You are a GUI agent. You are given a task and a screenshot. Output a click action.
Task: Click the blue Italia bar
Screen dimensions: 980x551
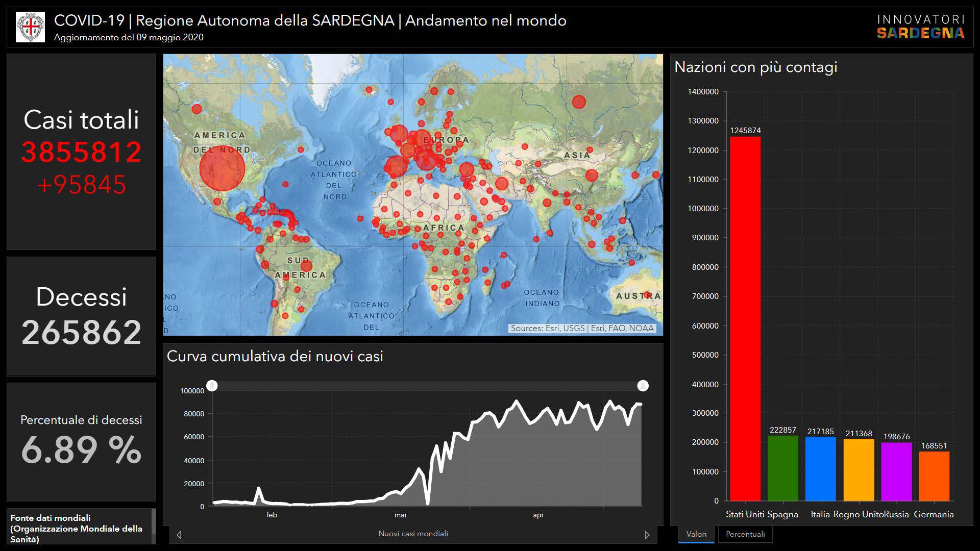[820, 468]
